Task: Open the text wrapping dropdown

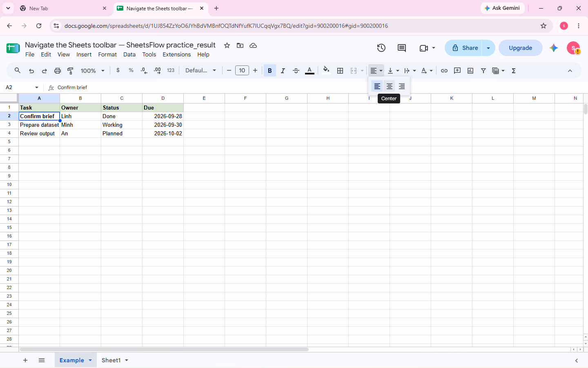Action: click(x=410, y=71)
